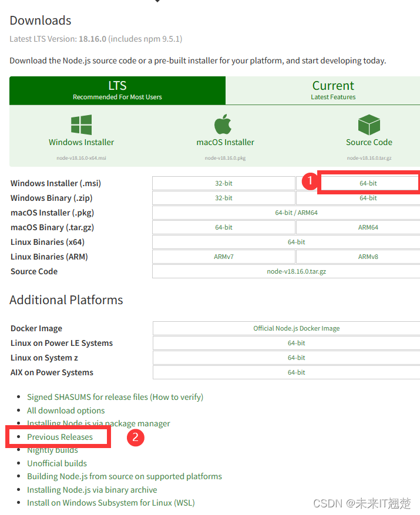The image size is (420, 515).
Task: Click the Source Code cube icon
Action: (x=369, y=124)
